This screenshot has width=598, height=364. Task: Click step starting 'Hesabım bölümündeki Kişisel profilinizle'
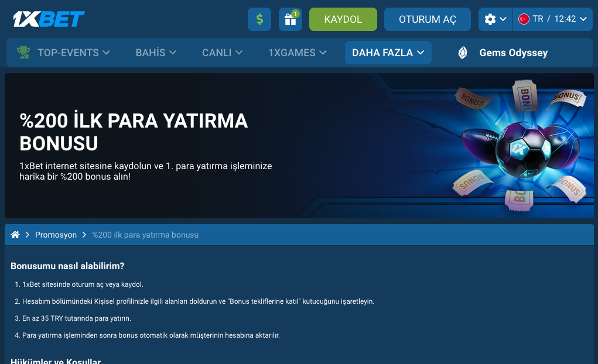[x=199, y=301]
